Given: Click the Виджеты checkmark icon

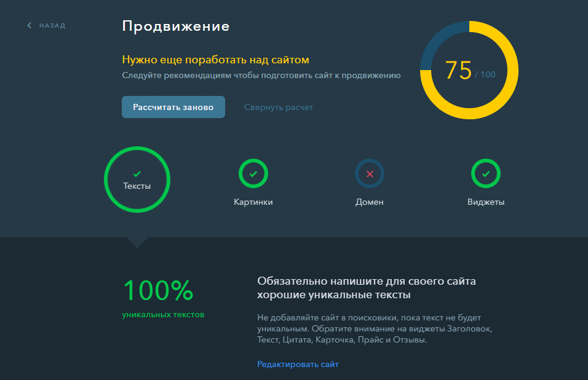Looking at the screenshot, I should click(x=485, y=173).
